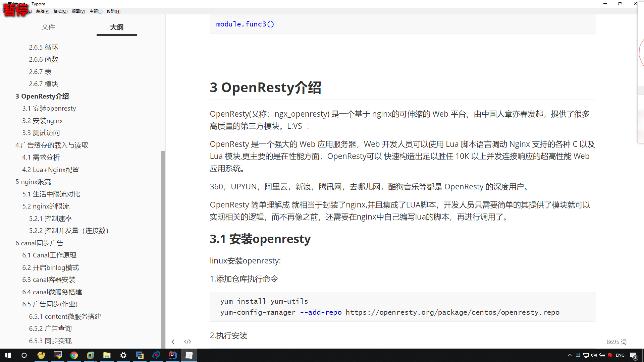Toggle source code mode icon
The image size is (644, 362).
point(187,342)
